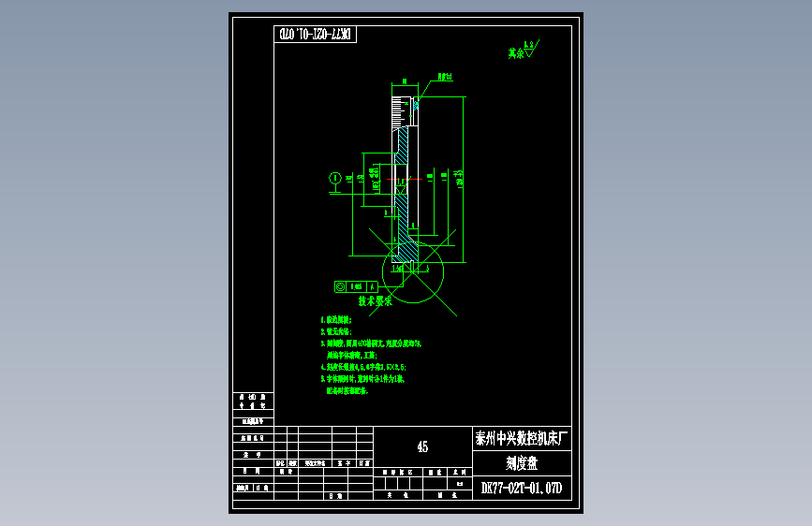The width and height of the screenshot is (812, 526).
Task: Select the graduation scale marks at top of the part
Action: click(x=398, y=112)
